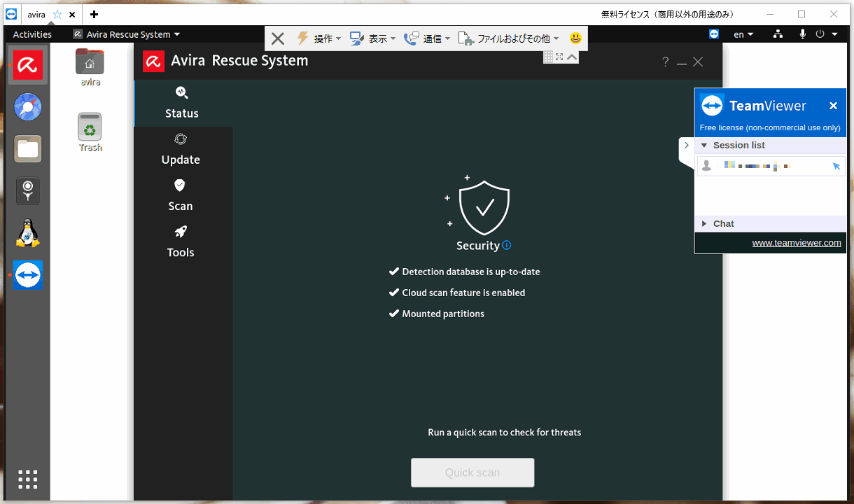
Task: Open the 通信 communication menu
Action: 428,38
